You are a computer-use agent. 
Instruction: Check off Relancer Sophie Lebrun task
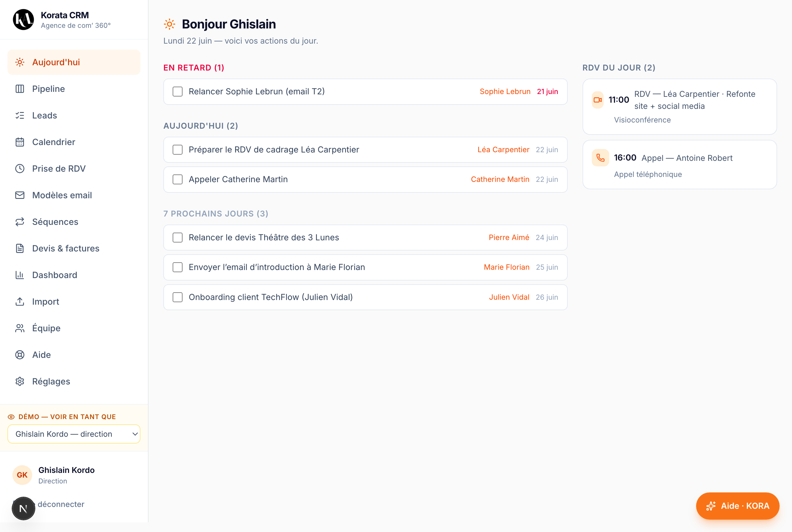(x=178, y=92)
